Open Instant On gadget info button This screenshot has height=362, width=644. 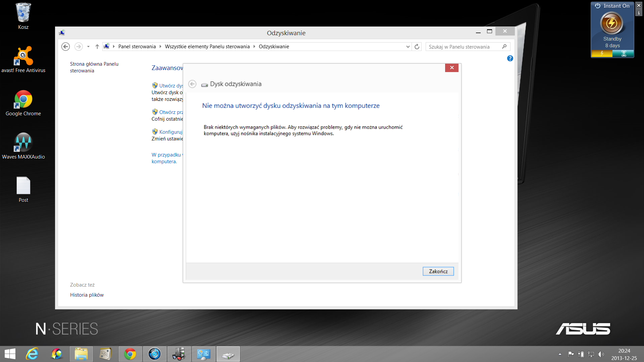point(639,13)
